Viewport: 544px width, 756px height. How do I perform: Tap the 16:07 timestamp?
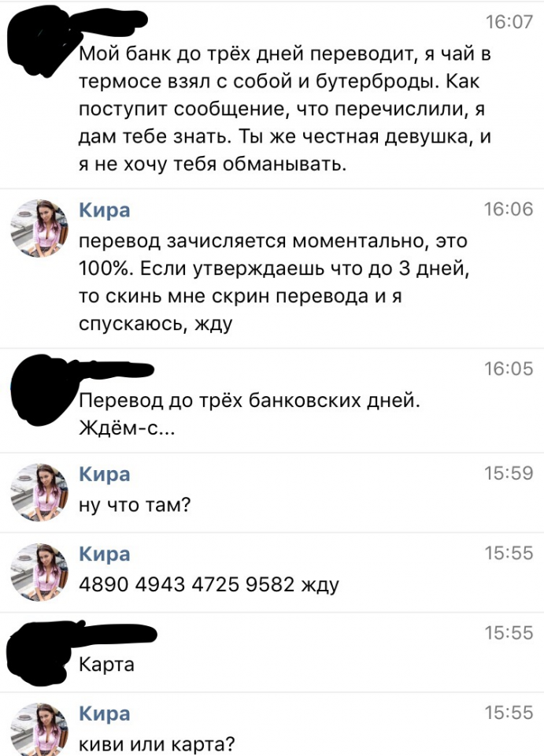point(509,22)
